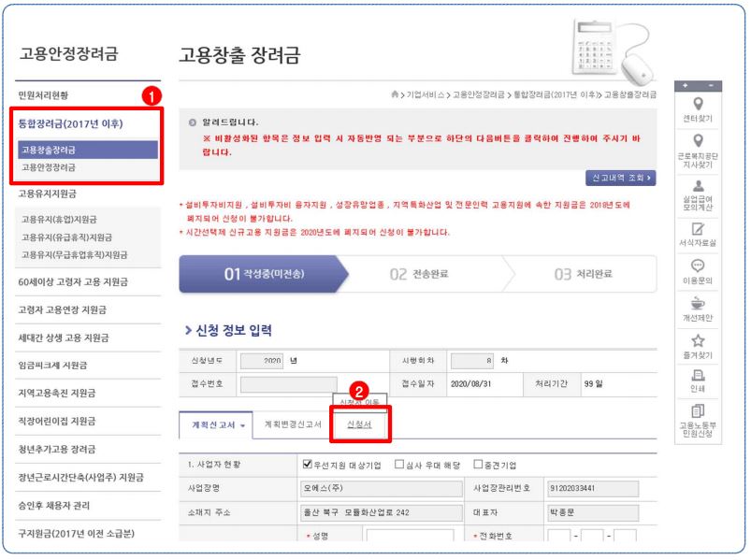751x560 pixels.
Task: Click the 신고내역 조회 button
Action: click(621, 178)
